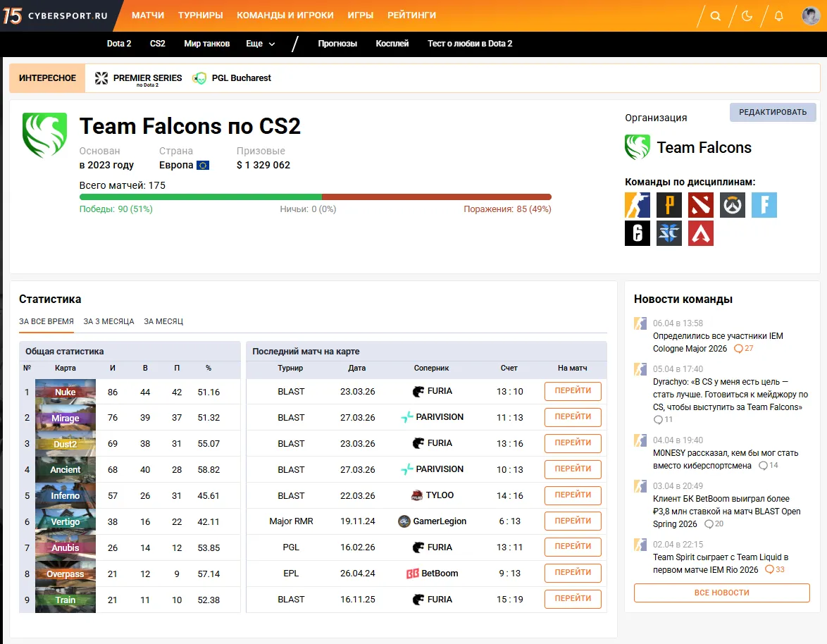Click the РЕДАКТИРОВАТЬ button
The height and width of the screenshot is (644, 827).
[773, 112]
